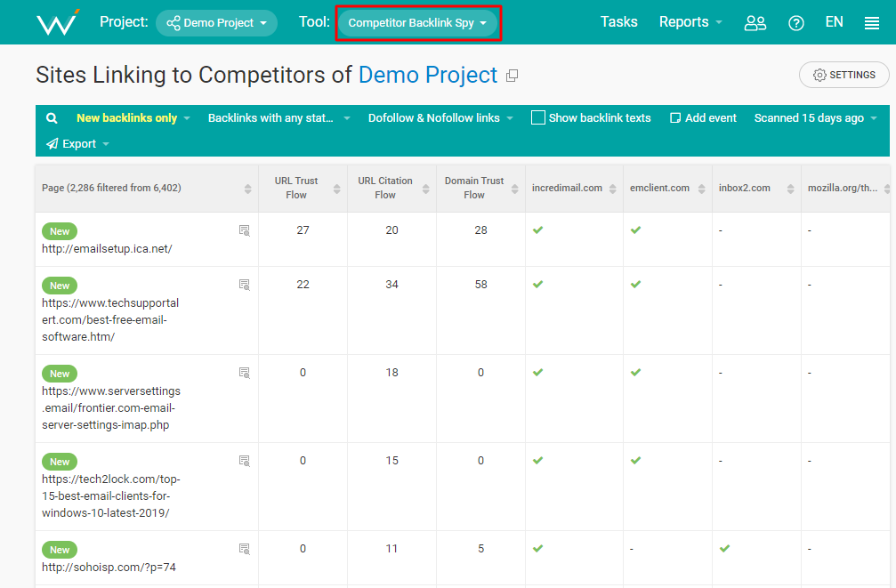This screenshot has height=588, width=896.
Task: Sort by URL Citation Flow column
Action: pos(425,189)
